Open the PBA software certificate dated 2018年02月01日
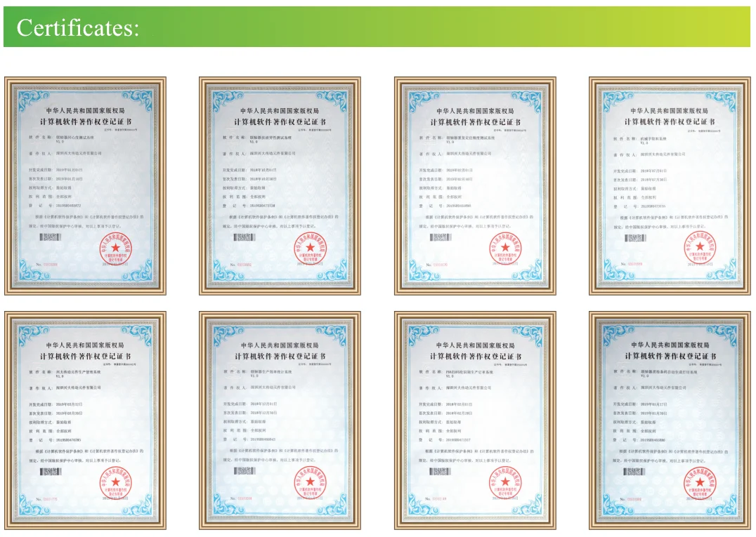This screenshot has height=537, width=756. coord(475,420)
